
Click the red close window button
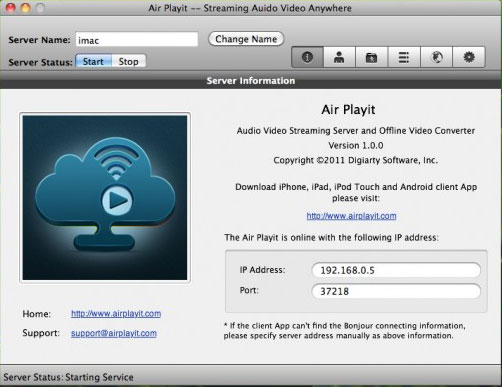pos(11,8)
